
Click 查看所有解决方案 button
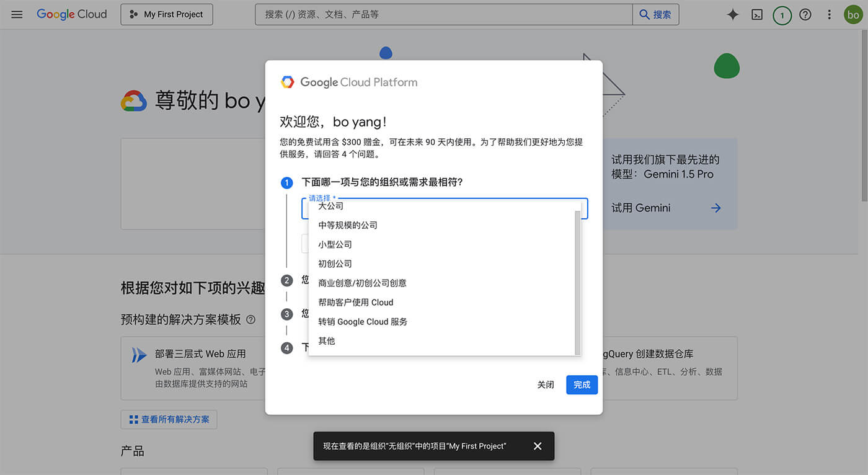(169, 419)
